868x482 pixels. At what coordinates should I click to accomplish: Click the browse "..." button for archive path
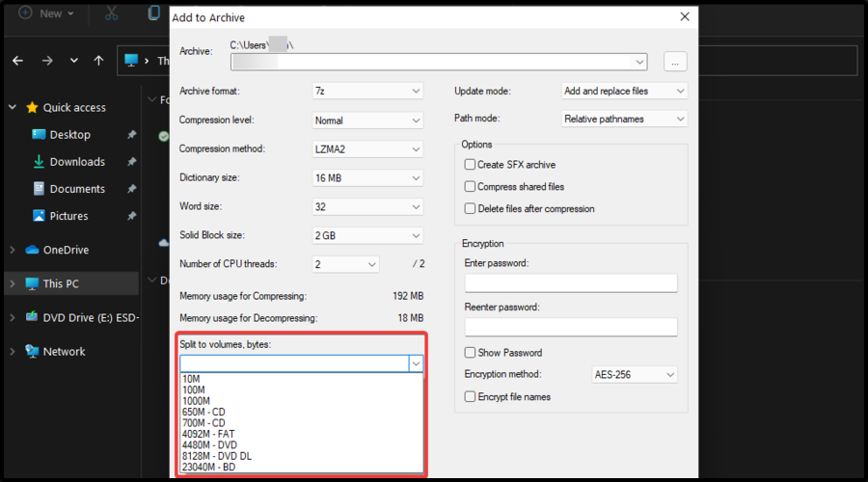pos(675,62)
